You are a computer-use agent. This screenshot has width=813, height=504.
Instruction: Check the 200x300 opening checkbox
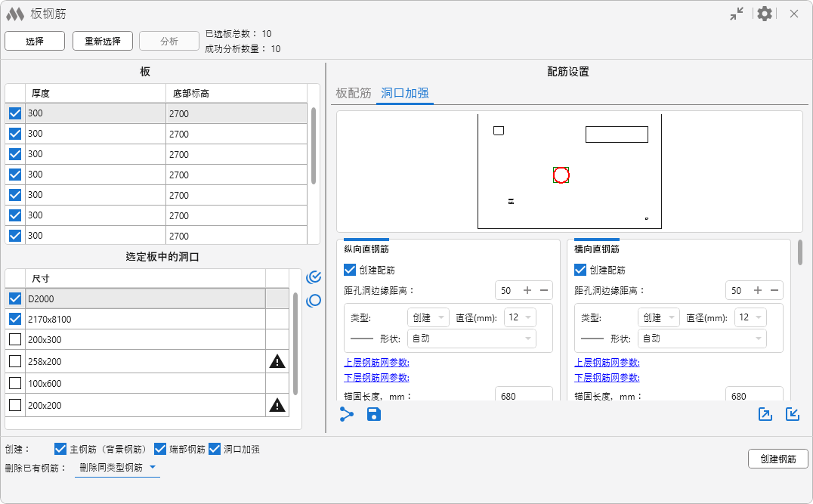(x=15, y=340)
